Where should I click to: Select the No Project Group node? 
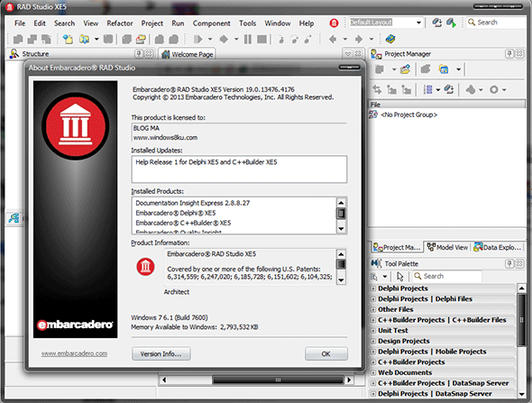(408, 114)
